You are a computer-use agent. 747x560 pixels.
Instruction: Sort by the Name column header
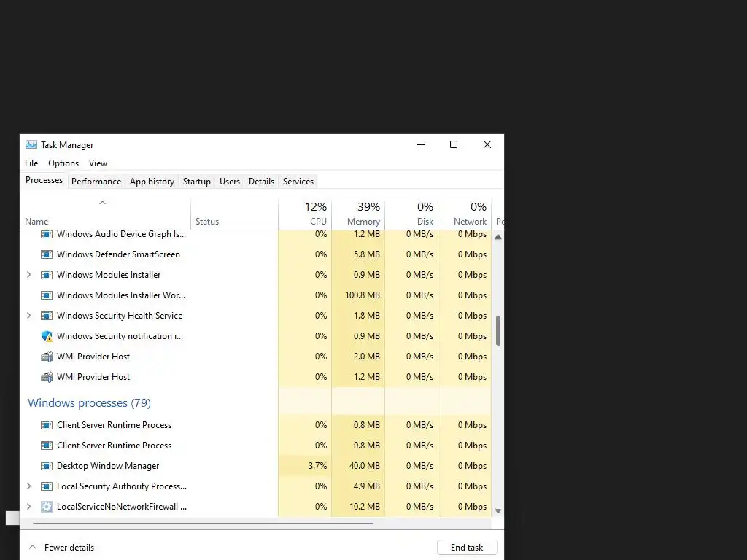tap(105, 214)
